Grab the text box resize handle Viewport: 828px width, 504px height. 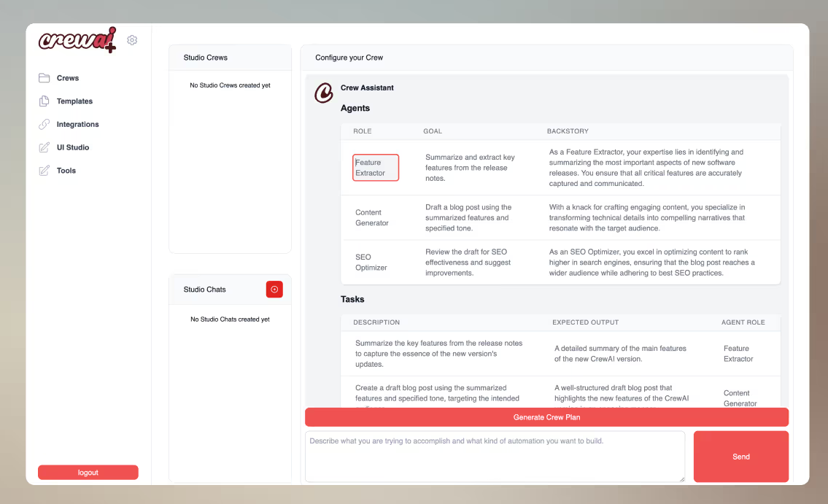tap(681, 478)
